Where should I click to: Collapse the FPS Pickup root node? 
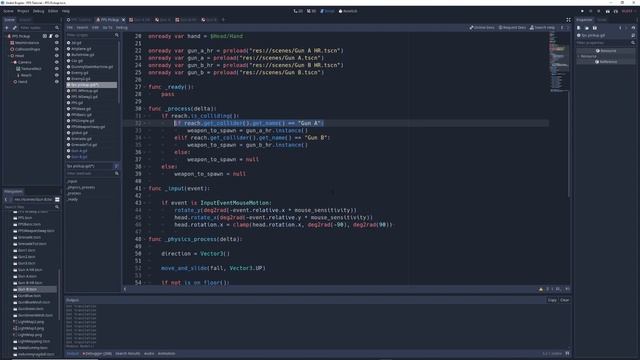5,36
